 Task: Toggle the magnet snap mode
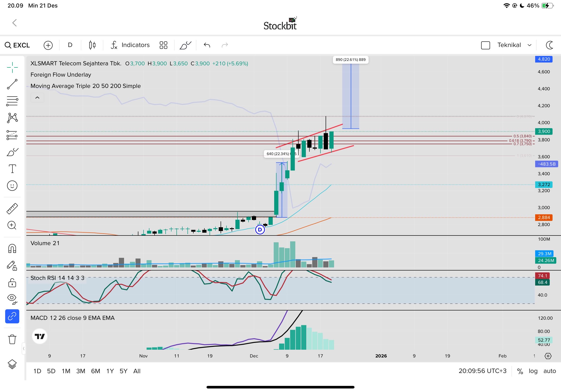coord(12,249)
